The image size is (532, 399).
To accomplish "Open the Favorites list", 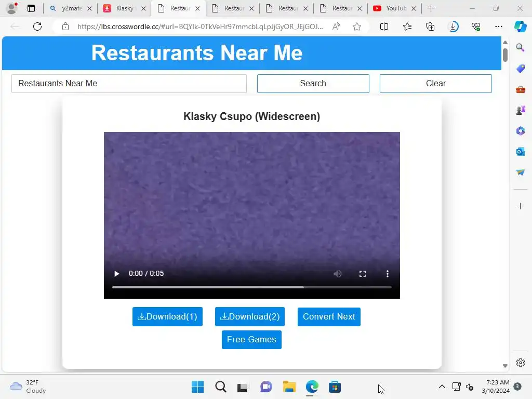I will [407, 26].
